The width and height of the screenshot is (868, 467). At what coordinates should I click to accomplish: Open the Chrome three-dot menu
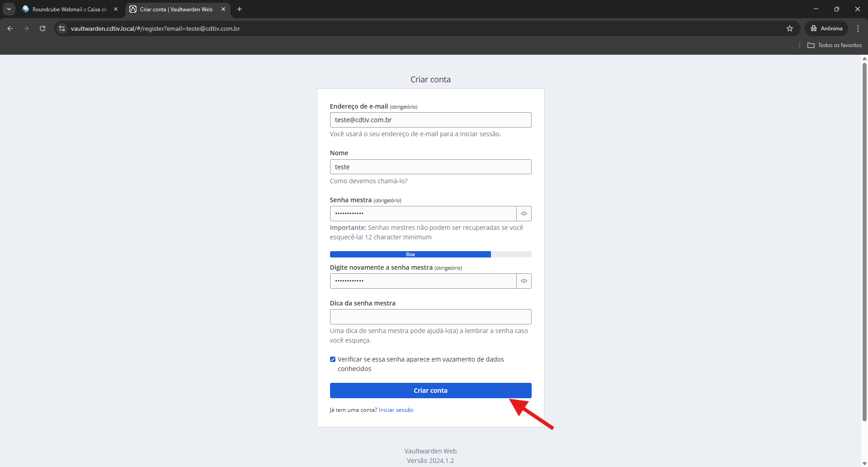click(858, 29)
